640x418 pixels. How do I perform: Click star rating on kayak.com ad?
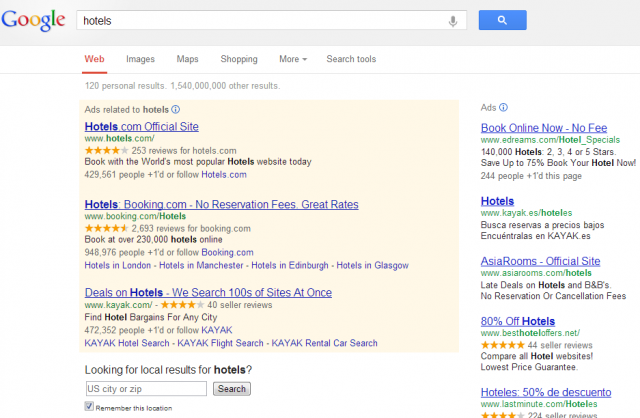[182, 305]
